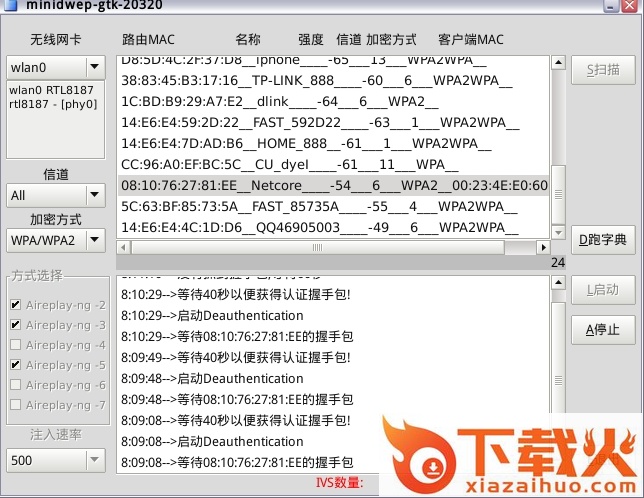
Task: Open the wlan0 wireless card dropdown
Action: pyautogui.click(x=56, y=67)
